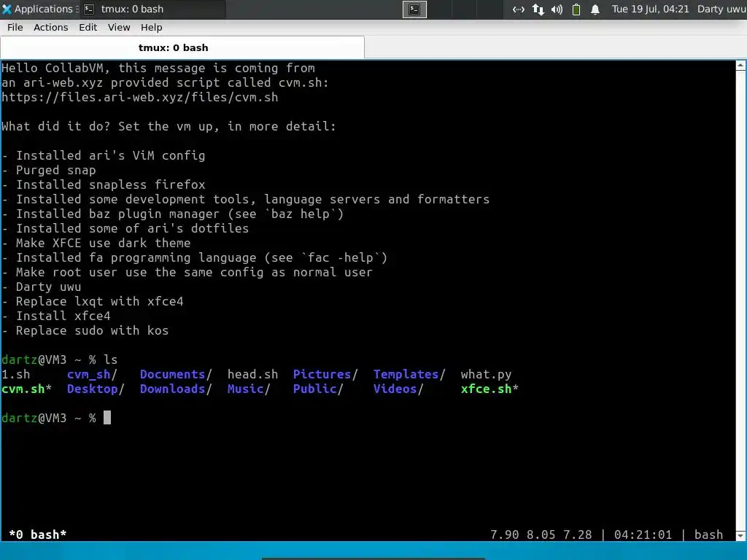Open the notifications bell icon
Image resolution: width=747 pixels, height=560 pixels.
[x=595, y=9]
